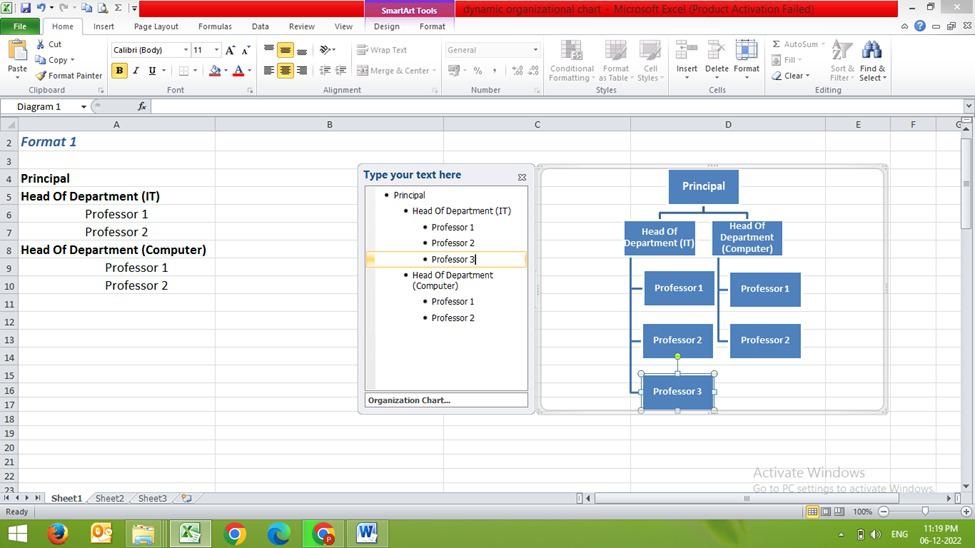Open the Page Layout ribbon tab
Screen dimensions: 975x548
[x=156, y=27]
